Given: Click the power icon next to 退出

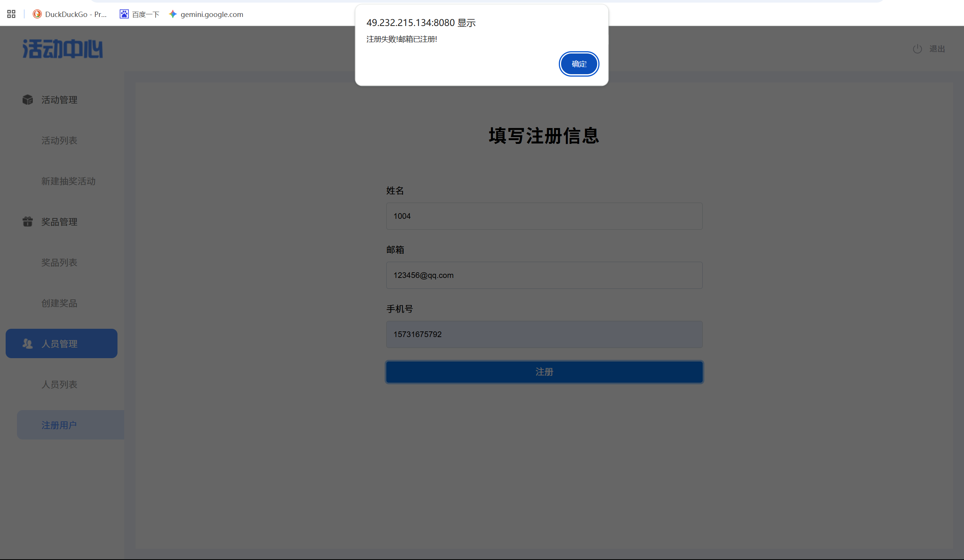Looking at the screenshot, I should pos(917,49).
